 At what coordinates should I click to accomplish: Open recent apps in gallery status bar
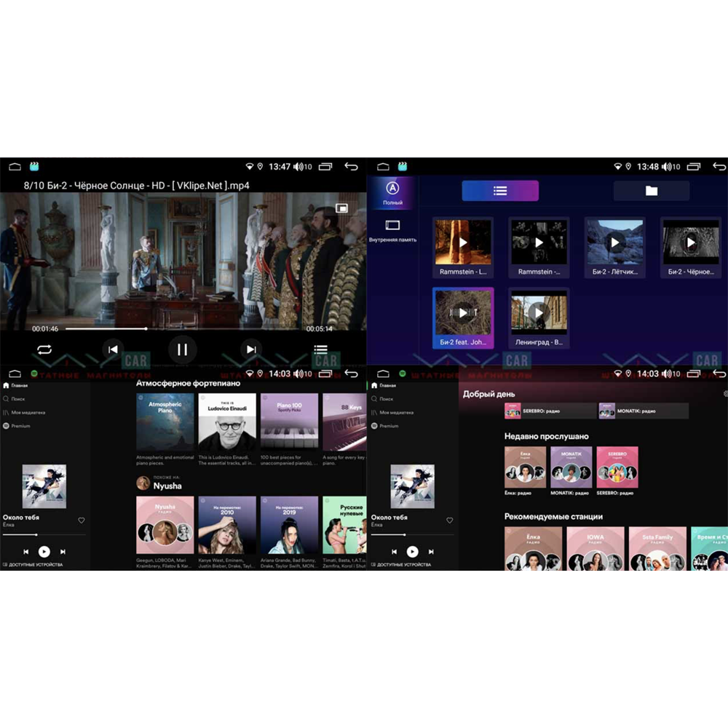pyautogui.click(x=694, y=167)
